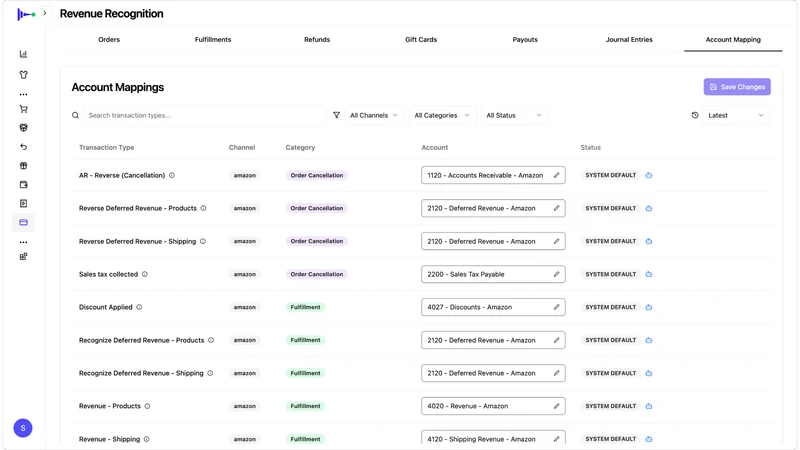The height and width of the screenshot is (450, 800).
Task: Open the products shirt sidebar icon
Action: coord(23,74)
